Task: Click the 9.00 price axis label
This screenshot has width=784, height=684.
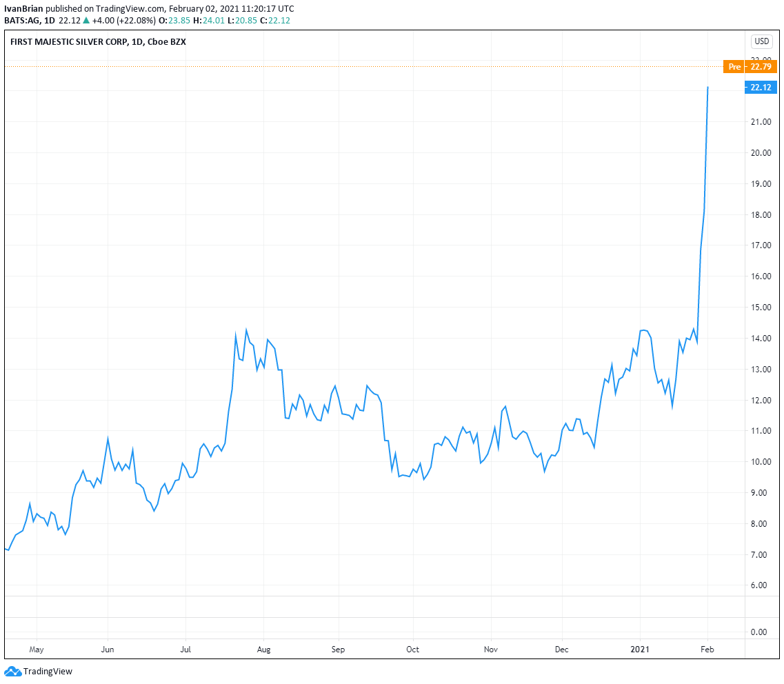Action: pyautogui.click(x=759, y=493)
